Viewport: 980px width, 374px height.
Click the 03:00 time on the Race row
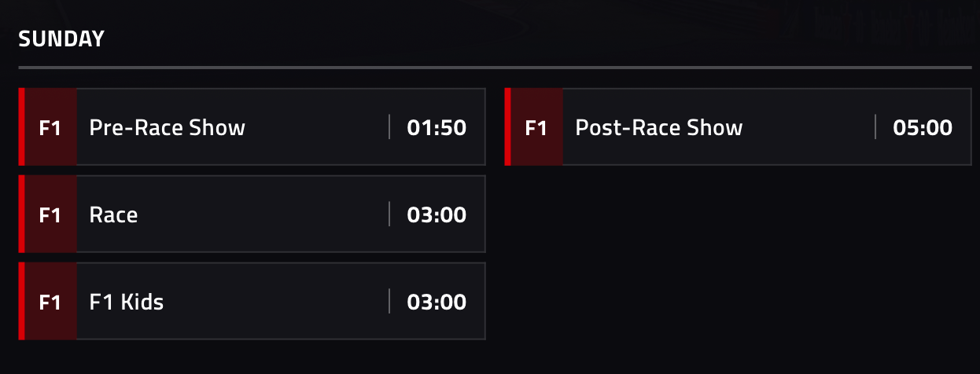(437, 214)
